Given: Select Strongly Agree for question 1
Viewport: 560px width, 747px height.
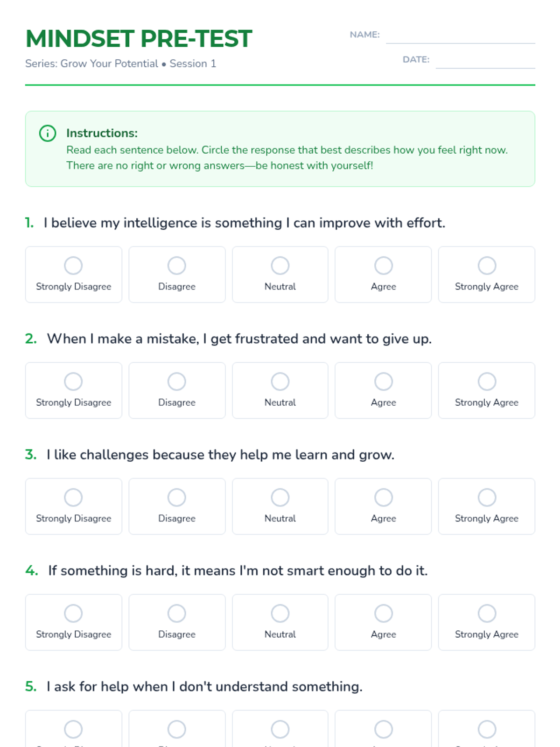Looking at the screenshot, I should coord(487,266).
